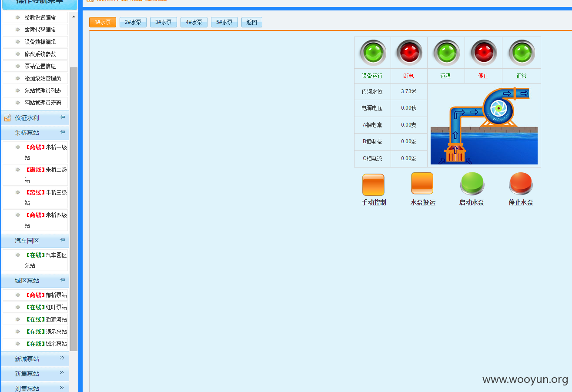Screen dimensions: 572x392
Task: Click arrow icon beside 郁桥泵站
Action: pyautogui.click(x=18, y=295)
